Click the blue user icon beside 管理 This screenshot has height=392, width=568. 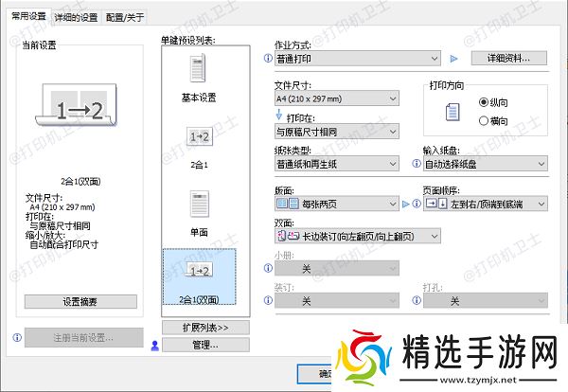pos(155,346)
